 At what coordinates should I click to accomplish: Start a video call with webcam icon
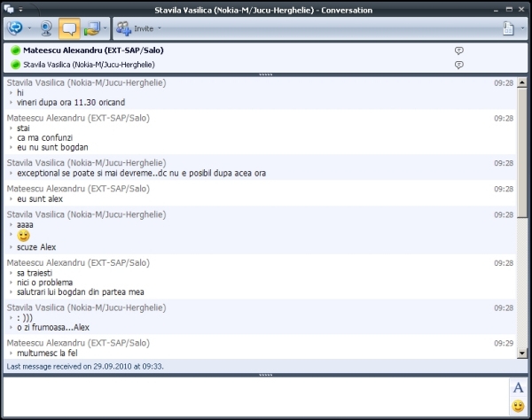click(x=44, y=27)
